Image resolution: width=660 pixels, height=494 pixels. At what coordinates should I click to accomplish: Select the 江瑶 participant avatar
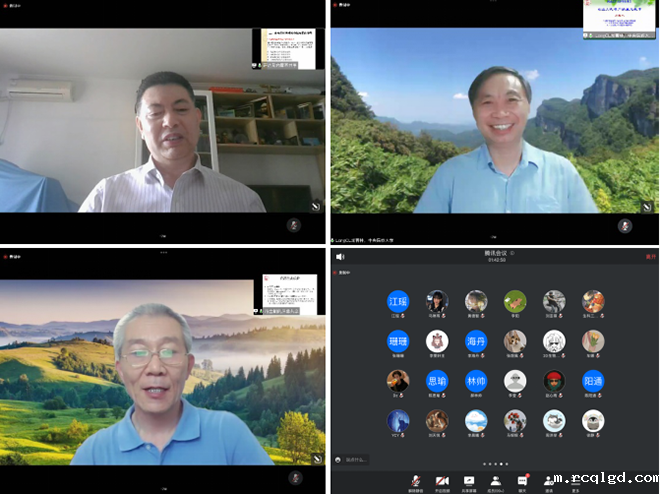[398, 301]
